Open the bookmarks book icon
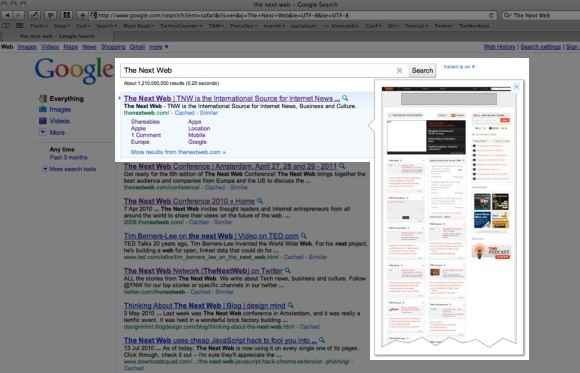 click(6, 26)
